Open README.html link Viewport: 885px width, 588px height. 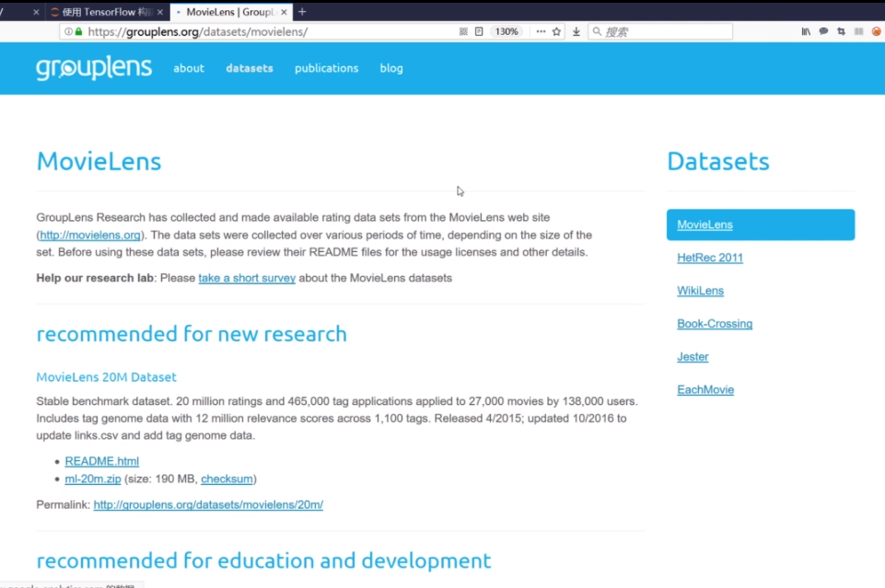point(101,461)
